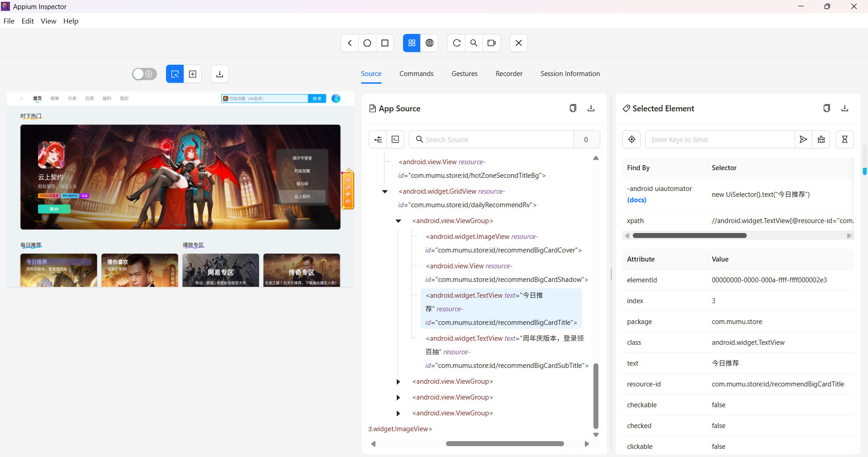Click the blue search button in screenshot

[317, 99]
